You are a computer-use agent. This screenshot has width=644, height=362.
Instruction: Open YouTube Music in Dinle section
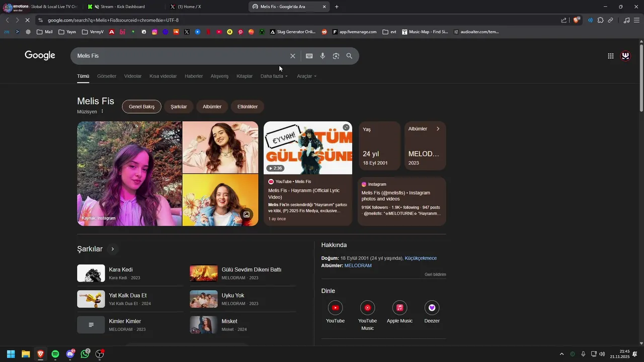(x=367, y=315)
